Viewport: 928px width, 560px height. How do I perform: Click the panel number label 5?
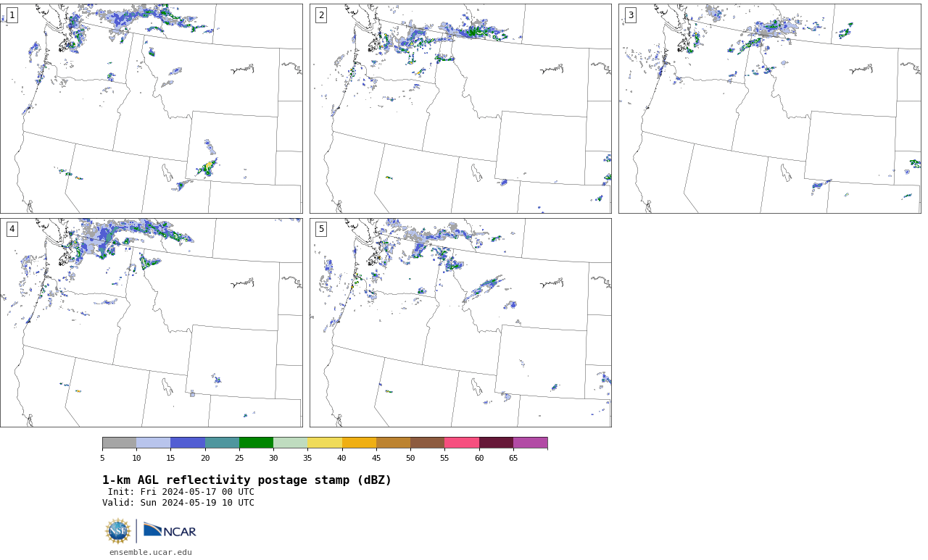tap(321, 229)
